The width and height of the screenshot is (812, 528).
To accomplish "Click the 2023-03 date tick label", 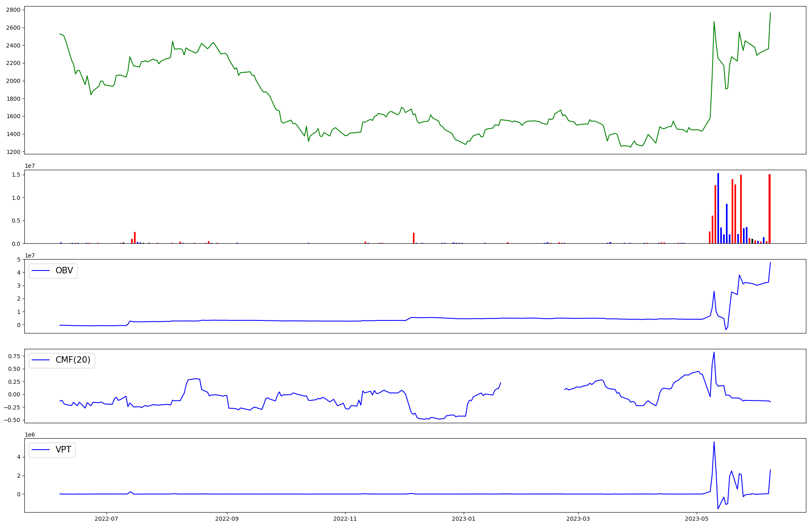I will click(x=578, y=519).
